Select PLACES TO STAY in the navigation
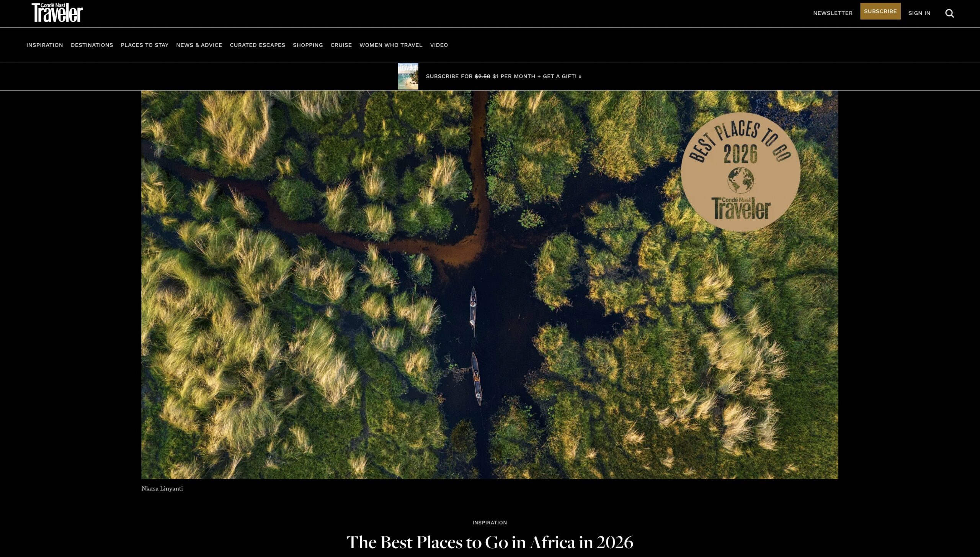 (x=145, y=45)
